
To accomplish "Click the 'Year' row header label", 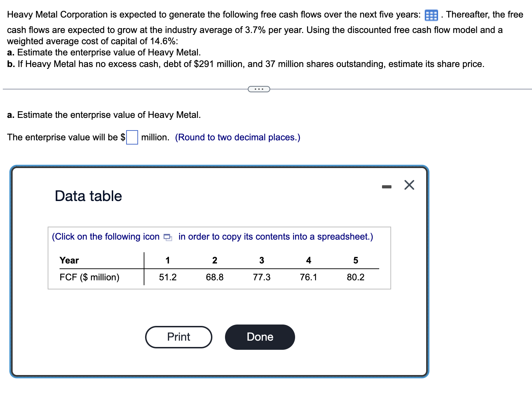I will tap(69, 260).
